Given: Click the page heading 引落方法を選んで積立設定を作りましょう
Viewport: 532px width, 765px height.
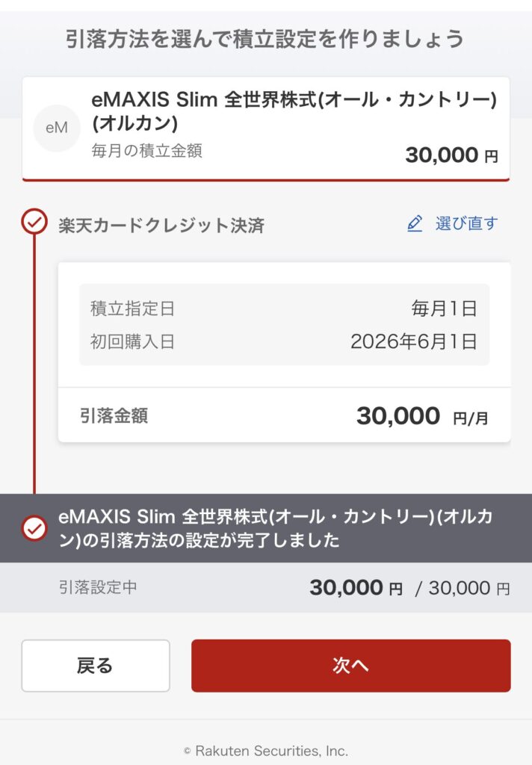Looking at the screenshot, I should point(265,39).
